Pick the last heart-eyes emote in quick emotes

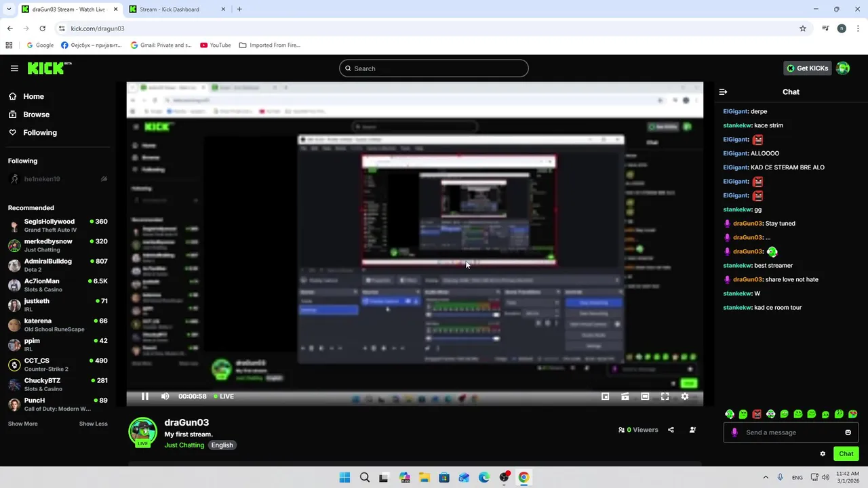[853, 414]
